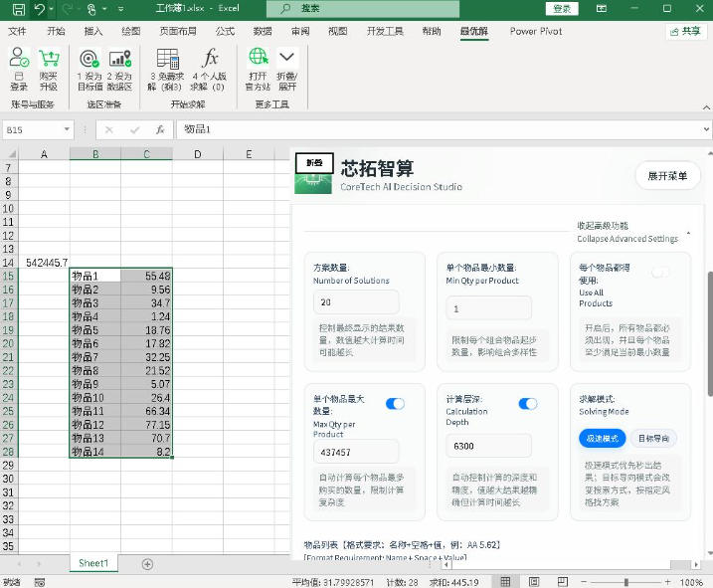Click 2 设为数据区 chart icon
The width and height of the screenshot is (713, 588).
(x=119, y=59)
